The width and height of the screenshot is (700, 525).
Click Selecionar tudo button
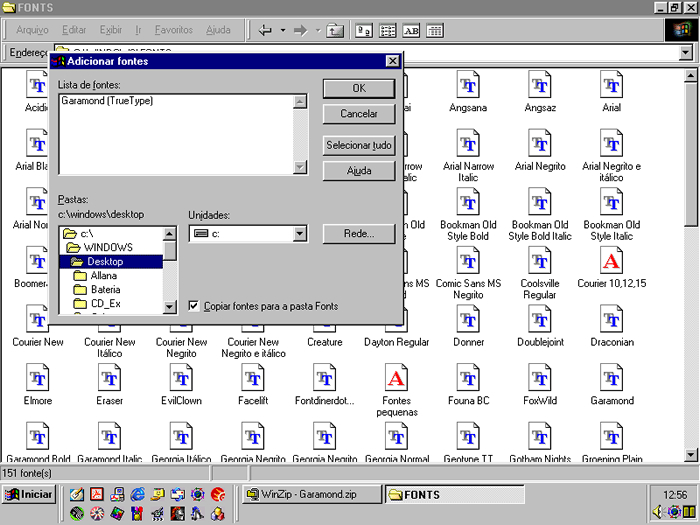click(359, 146)
